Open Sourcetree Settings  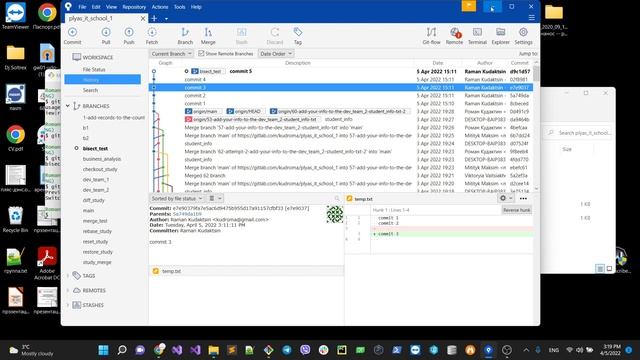click(x=523, y=36)
